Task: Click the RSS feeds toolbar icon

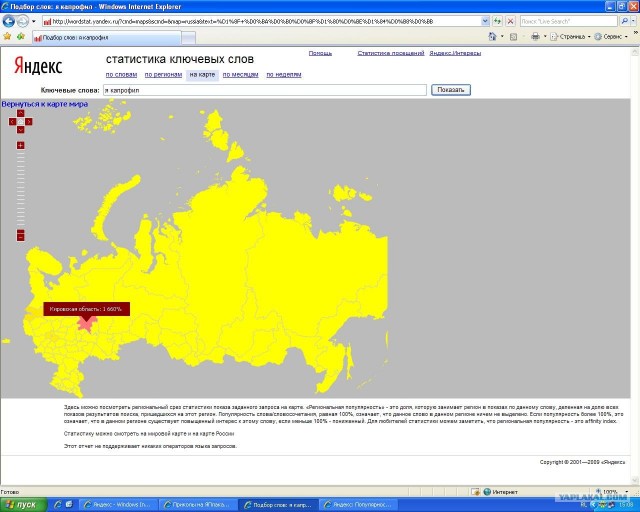Action: point(513,37)
